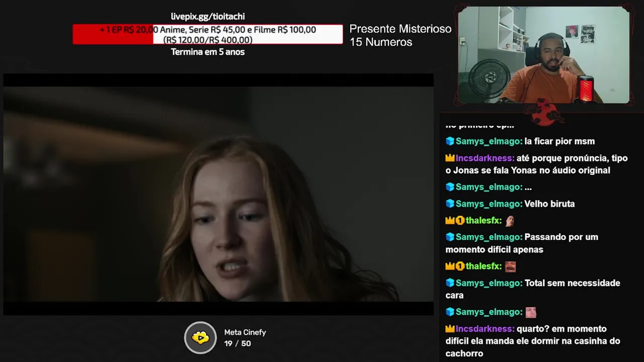This screenshot has width=644, height=362.
Task: Click the laughing mustache emote from thalesfx
Action: tap(510, 266)
